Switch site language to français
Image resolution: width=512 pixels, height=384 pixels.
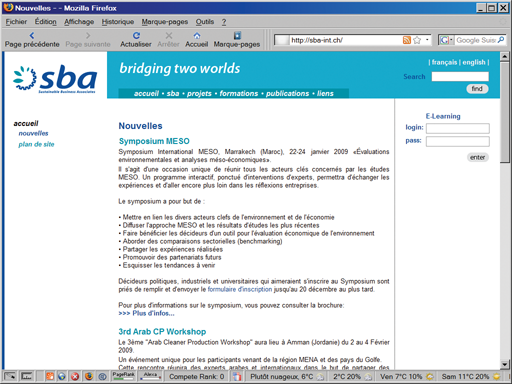pos(444,62)
